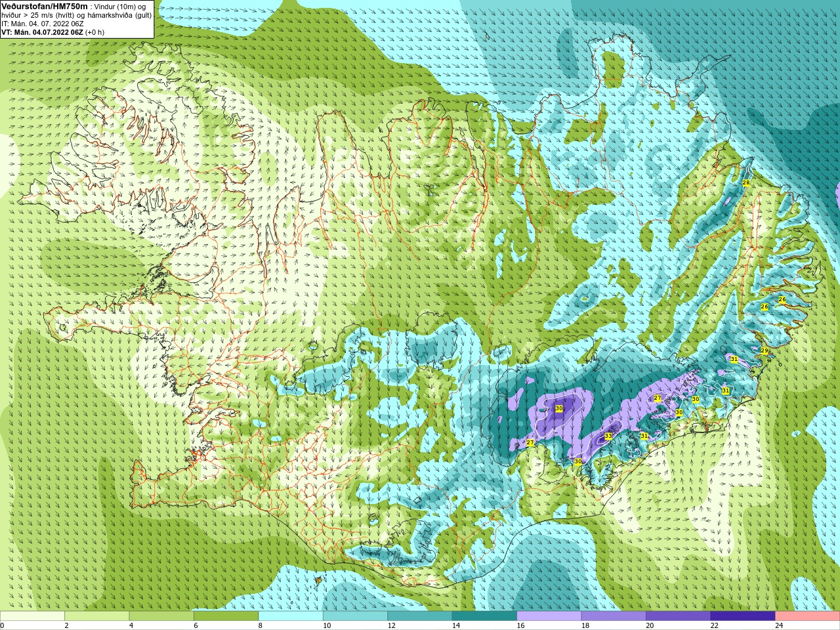Click the legend color swatch between 2 and 4
Viewport: 840px width, 630px height.
[x=96, y=616]
